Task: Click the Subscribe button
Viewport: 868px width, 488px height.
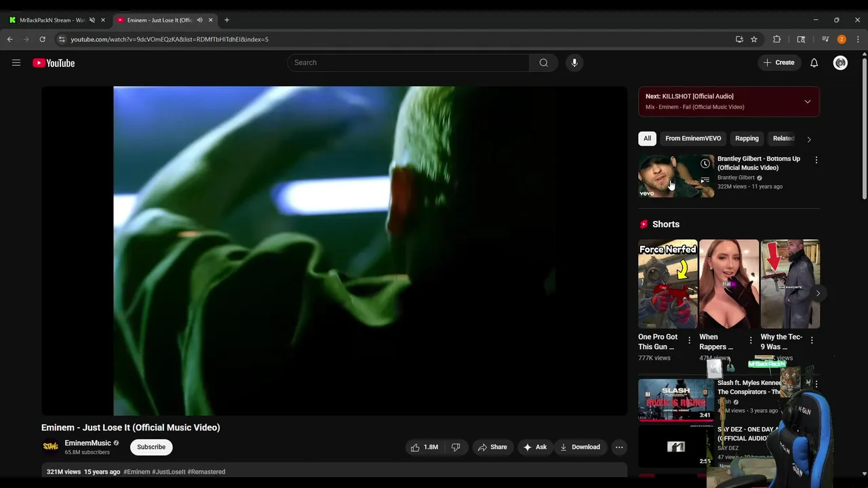Action: [151, 447]
